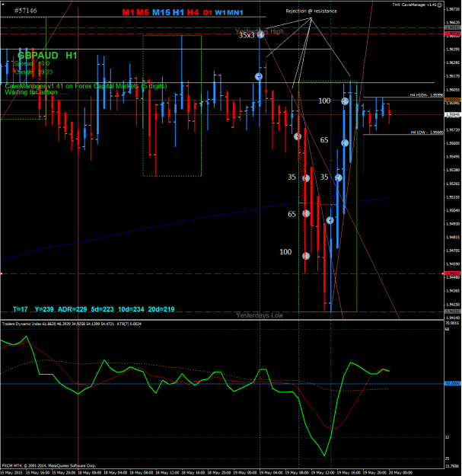462x476 pixels.
Task: Click the blue 50.0000 level tag in indicator scale
Action: (453, 384)
